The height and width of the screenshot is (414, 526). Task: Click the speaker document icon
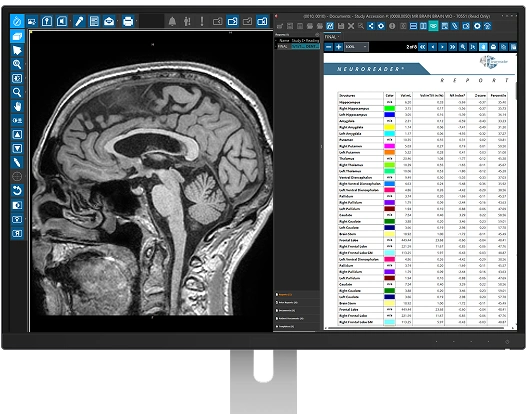(62, 21)
